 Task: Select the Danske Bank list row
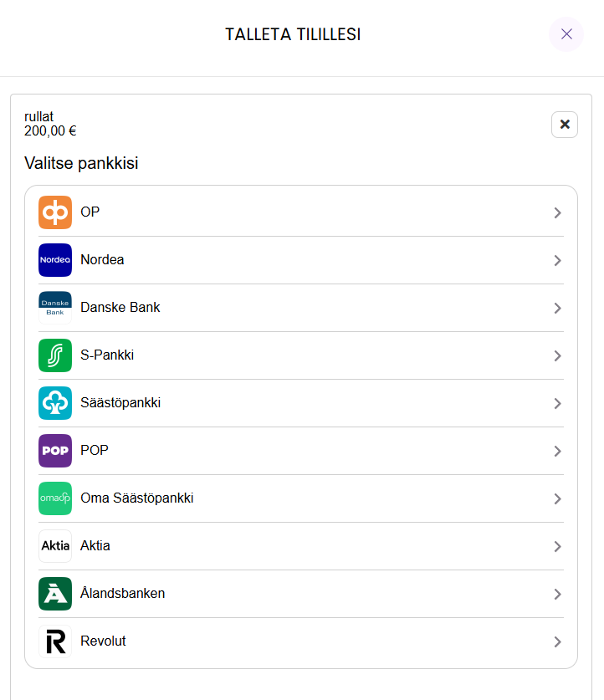pyautogui.click(x=301, y=308)
